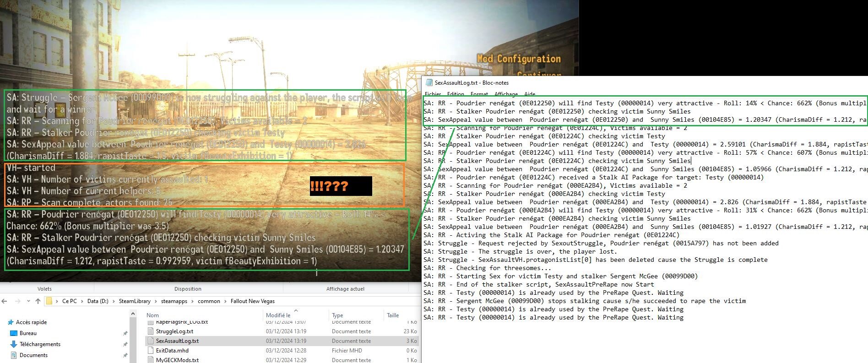The height and width of the screenshot is (363, 868).
Task: Click log line 'RR - Checking for threesomes...'
Action: (x=487, y=268)
